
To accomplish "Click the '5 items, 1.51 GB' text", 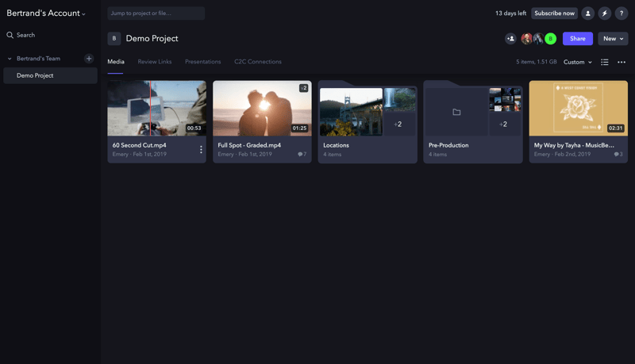I will point(537,62).
